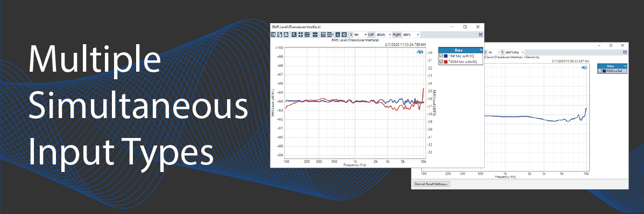Click the pop-out icon in front graph window
This screenshot has width=644, height=214.
click(480, 34)
